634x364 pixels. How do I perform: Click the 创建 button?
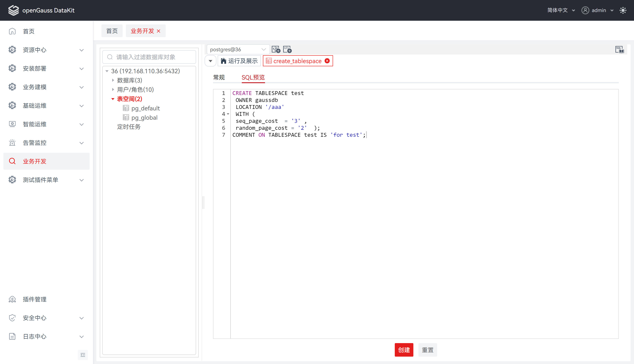coord(404,350)
